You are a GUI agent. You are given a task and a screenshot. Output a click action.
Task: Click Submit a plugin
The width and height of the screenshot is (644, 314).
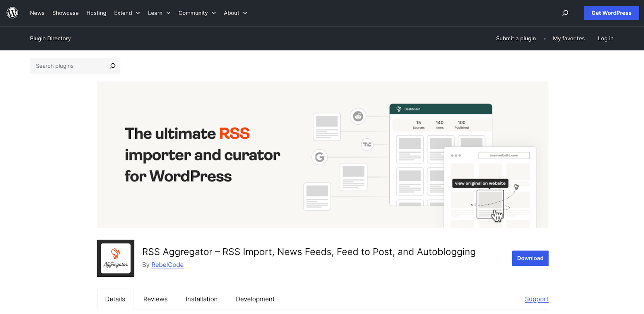[x=516, y=38]
